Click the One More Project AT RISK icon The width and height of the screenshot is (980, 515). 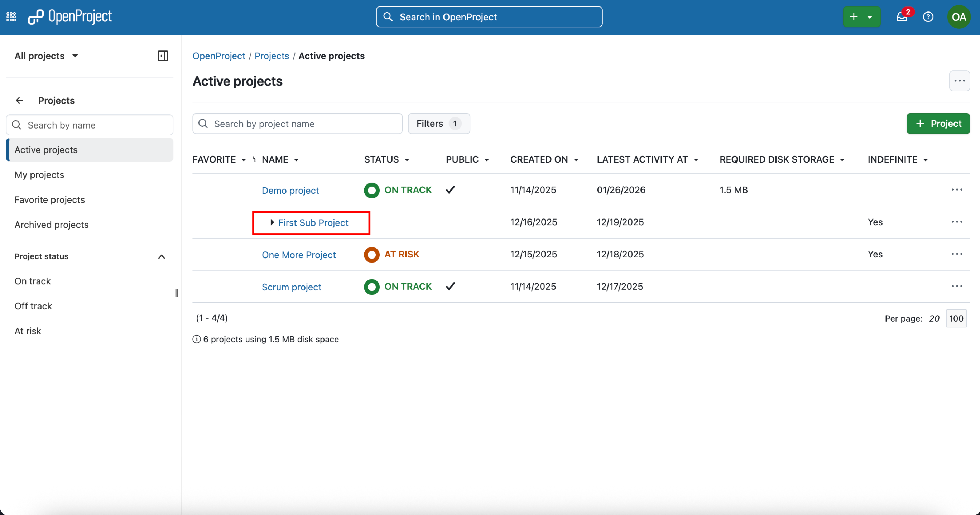click(x=372, y=255)
